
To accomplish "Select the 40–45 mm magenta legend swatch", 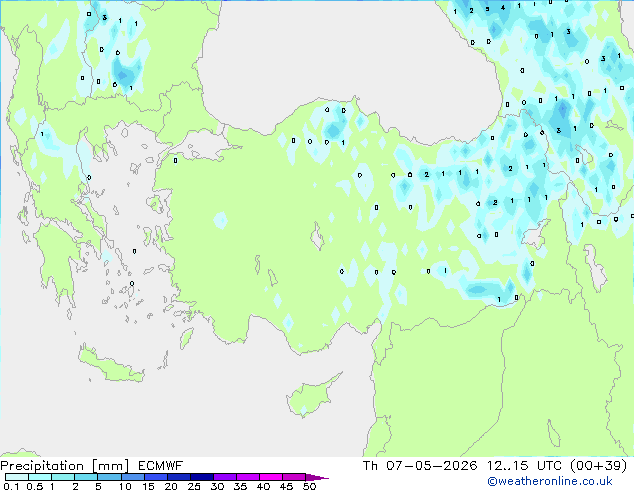I will pyautogui.click(x=271, y=477).
